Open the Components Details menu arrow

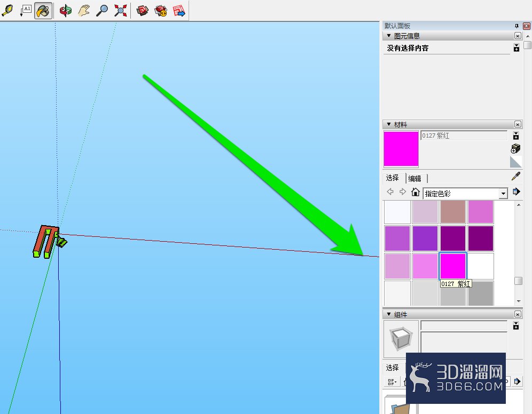[517, 381]
